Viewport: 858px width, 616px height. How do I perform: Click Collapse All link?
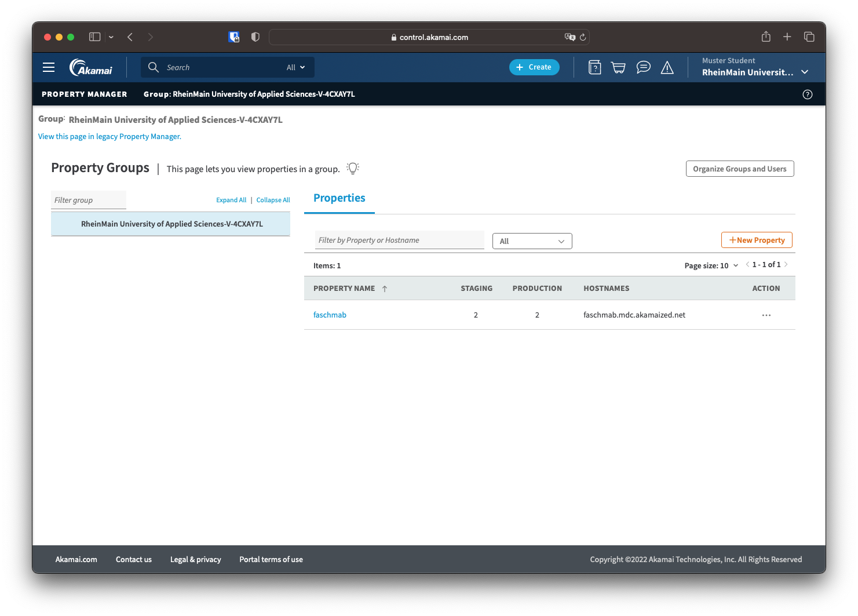tap(273, 200)
